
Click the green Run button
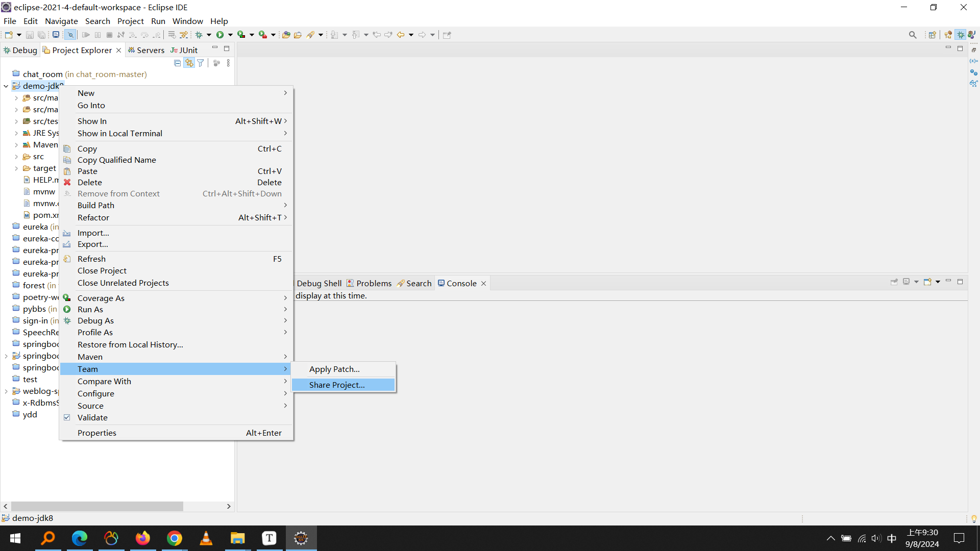click(x=220, y=35)
